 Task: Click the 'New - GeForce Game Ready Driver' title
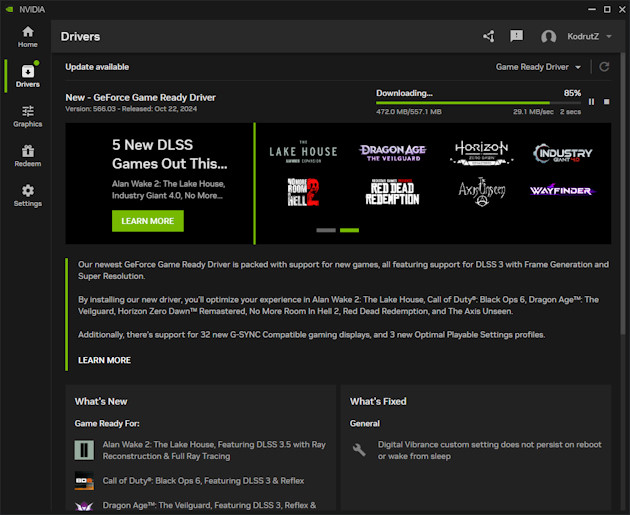click(140, 98)
